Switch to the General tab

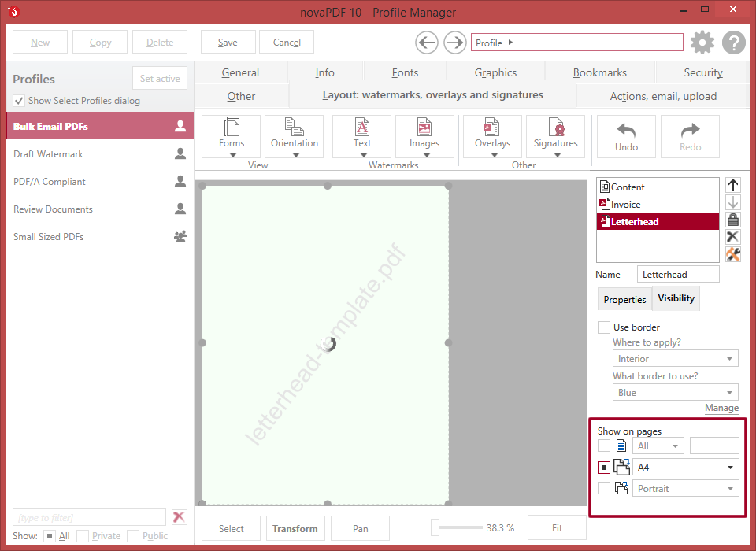tap(240, 72)
